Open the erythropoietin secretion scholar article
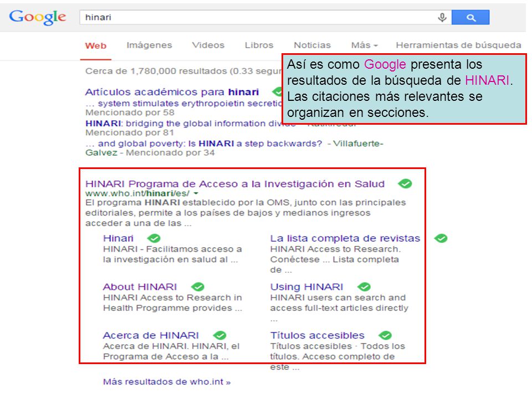This screenshot has height=399, width=532. (184, 104)
